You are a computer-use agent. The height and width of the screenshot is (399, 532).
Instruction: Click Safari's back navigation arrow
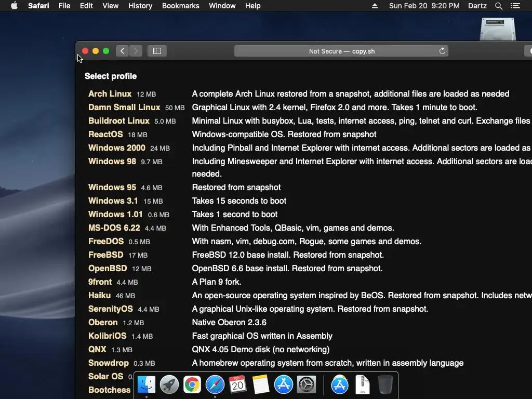(123, 51)
